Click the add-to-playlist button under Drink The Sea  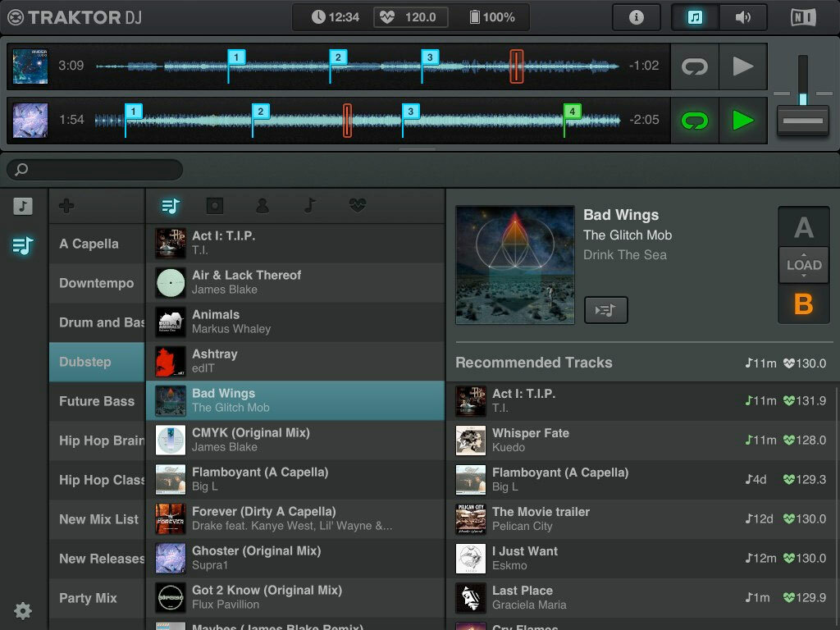pyautogui.click(x=606, y=309)
